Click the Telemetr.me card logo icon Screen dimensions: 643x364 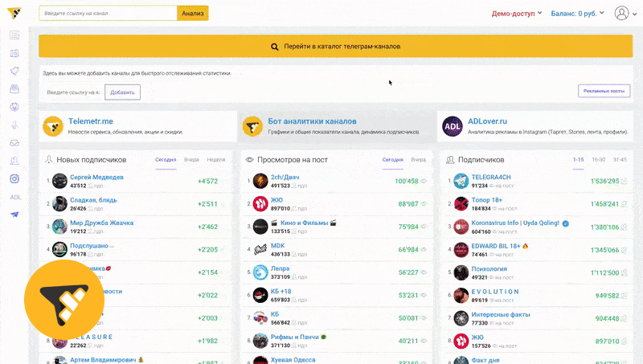tap(53, 126)
